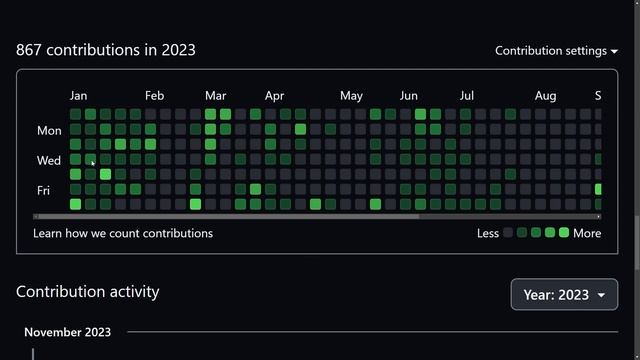
Task: Click the 'Apr' month label
Action: (x=274, y=96)
